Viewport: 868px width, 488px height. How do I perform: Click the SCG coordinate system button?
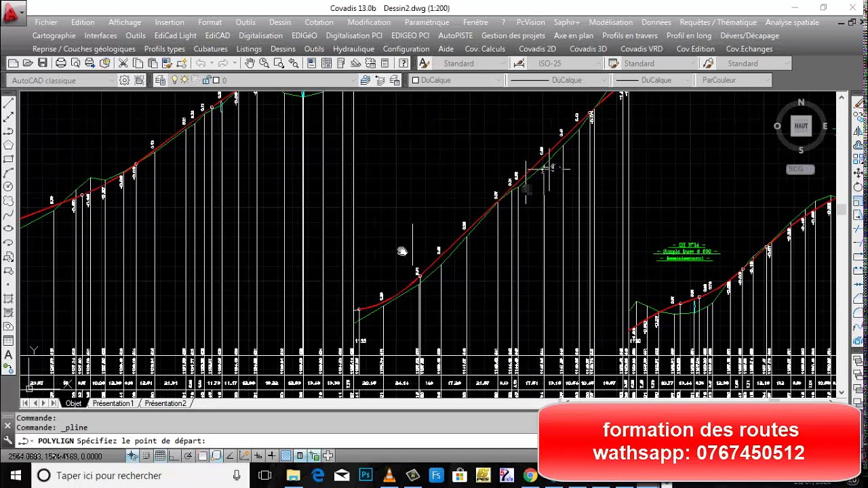[x=800, y=169]
